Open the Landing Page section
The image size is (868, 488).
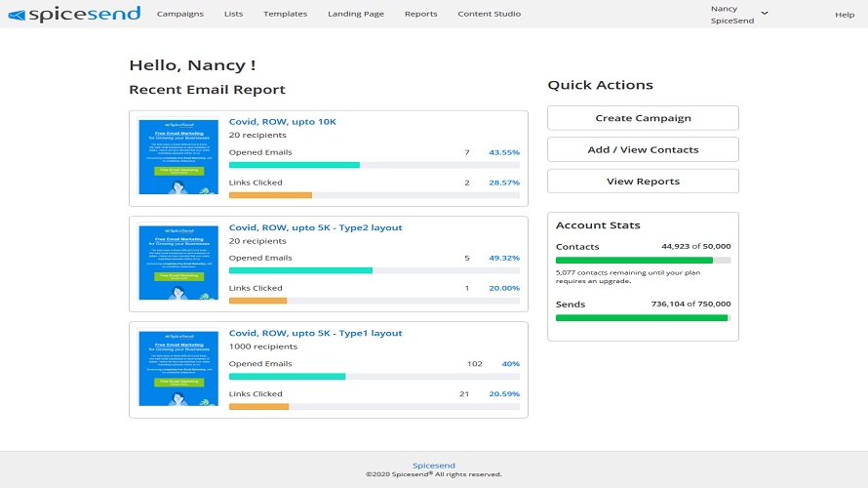[x=356, y=14]
